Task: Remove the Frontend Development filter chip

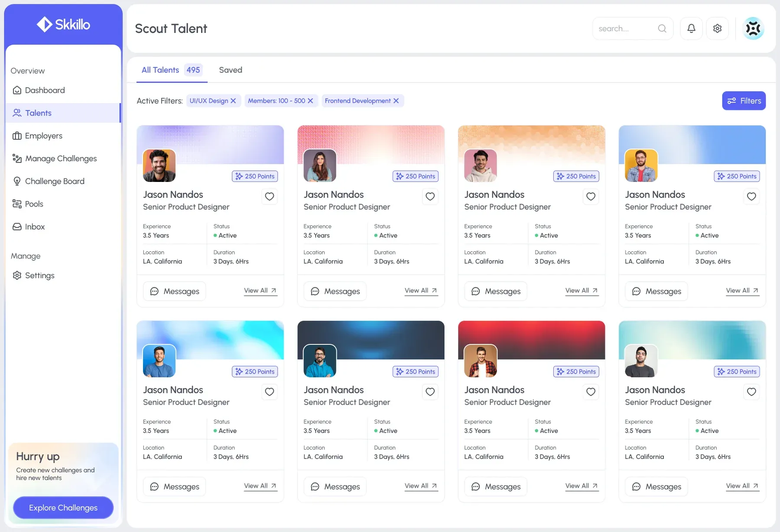Action: (x=396, y=101)
